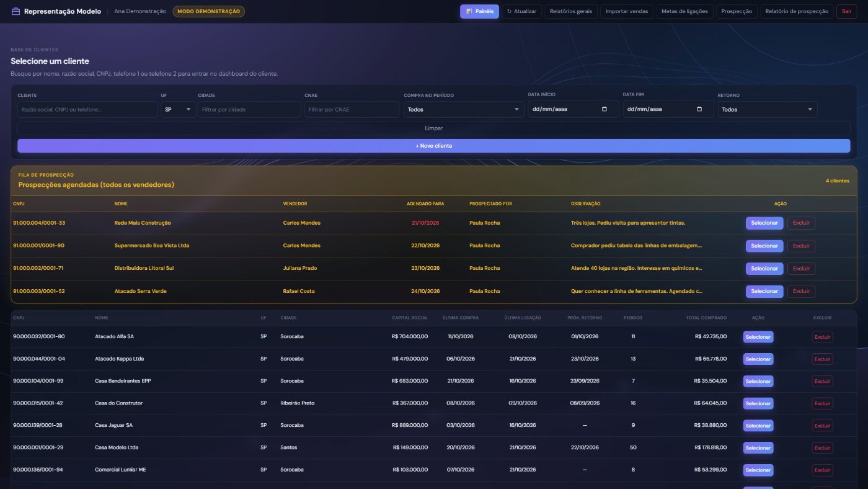Delete prospecting row Rede Mais Construção

point(801,223)
